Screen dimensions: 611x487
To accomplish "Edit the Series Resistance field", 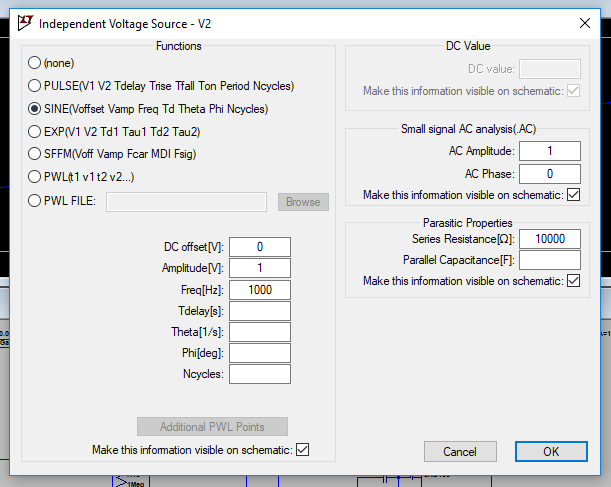I will tap(550, 239).
